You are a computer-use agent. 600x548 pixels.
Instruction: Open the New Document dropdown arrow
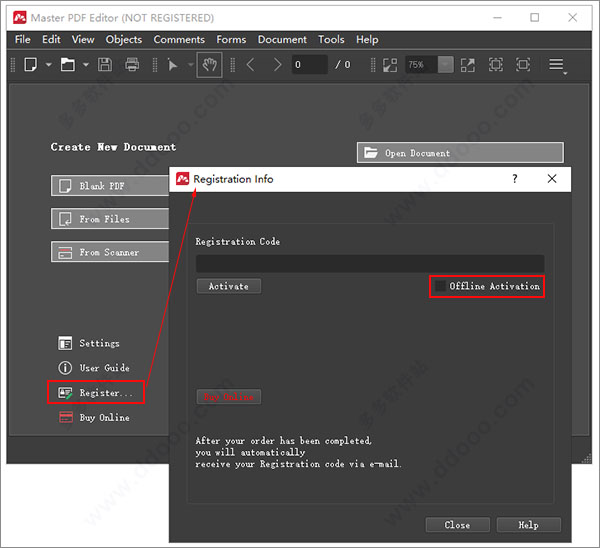(x=49, y=65)
